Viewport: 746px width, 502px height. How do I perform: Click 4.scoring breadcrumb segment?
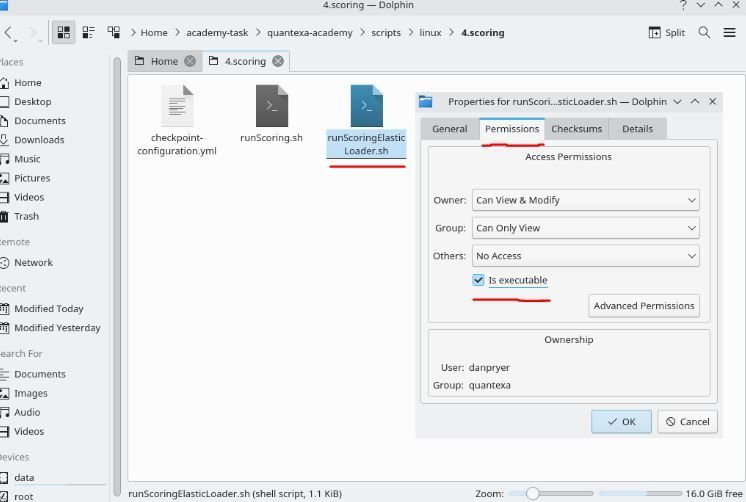(x=482, y=32)
